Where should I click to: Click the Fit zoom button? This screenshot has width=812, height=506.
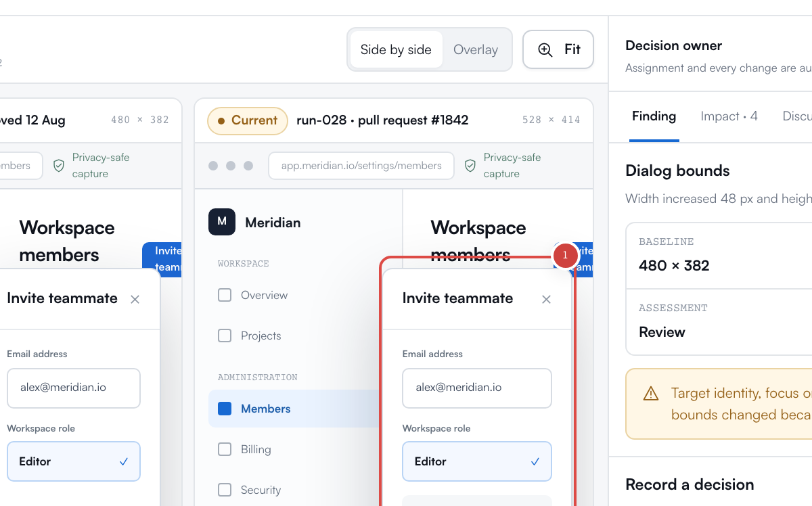pos(558,49)
